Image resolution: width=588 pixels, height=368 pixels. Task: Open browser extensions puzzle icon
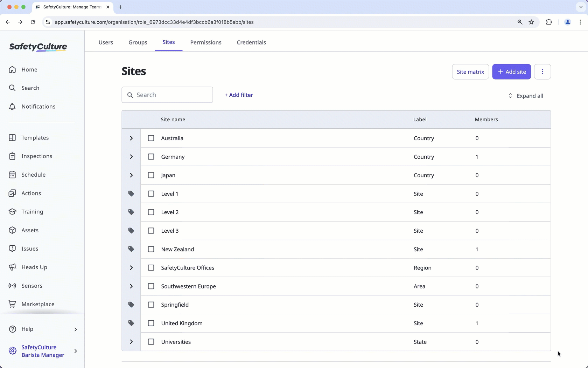549,22
